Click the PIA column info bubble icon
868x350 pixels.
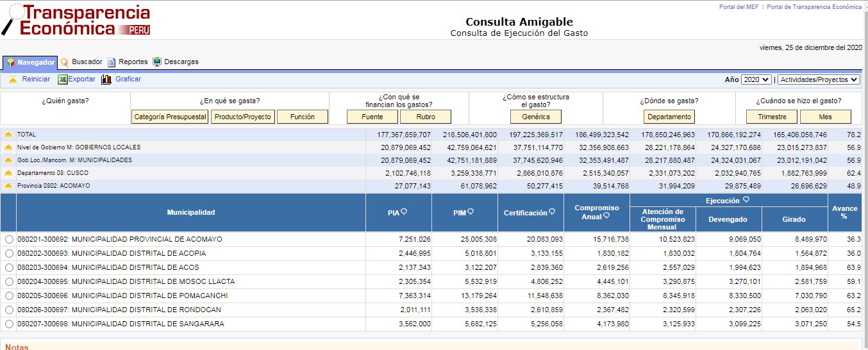click(405, 212)
